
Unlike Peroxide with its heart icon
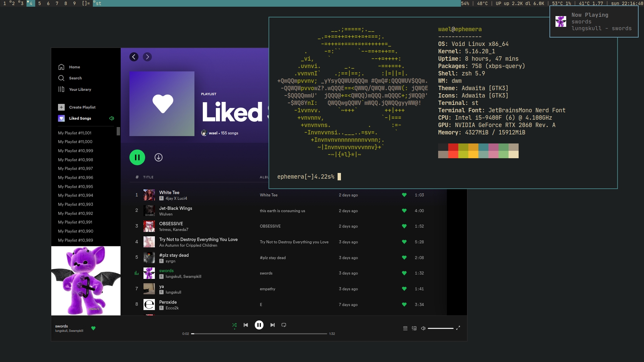click(404, 305)
